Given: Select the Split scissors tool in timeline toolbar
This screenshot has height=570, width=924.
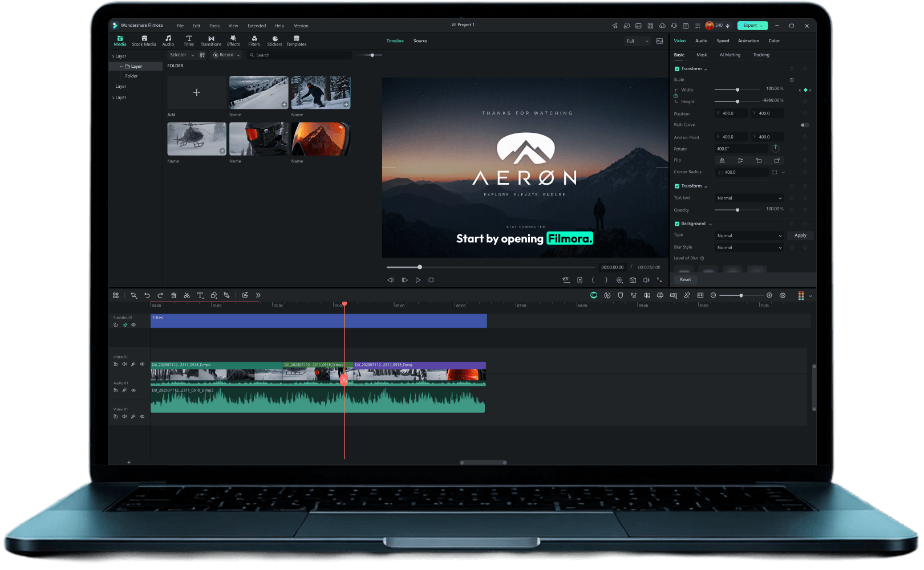Looking at the screenshot, I should click(x=187, y=295).
